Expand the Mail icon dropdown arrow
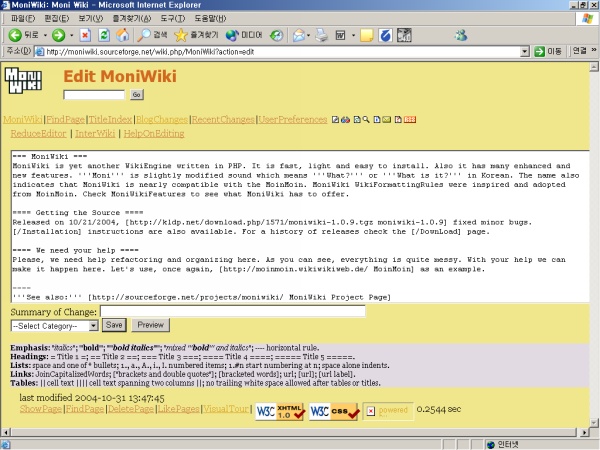600x450 pixels. tap(308, 35)
